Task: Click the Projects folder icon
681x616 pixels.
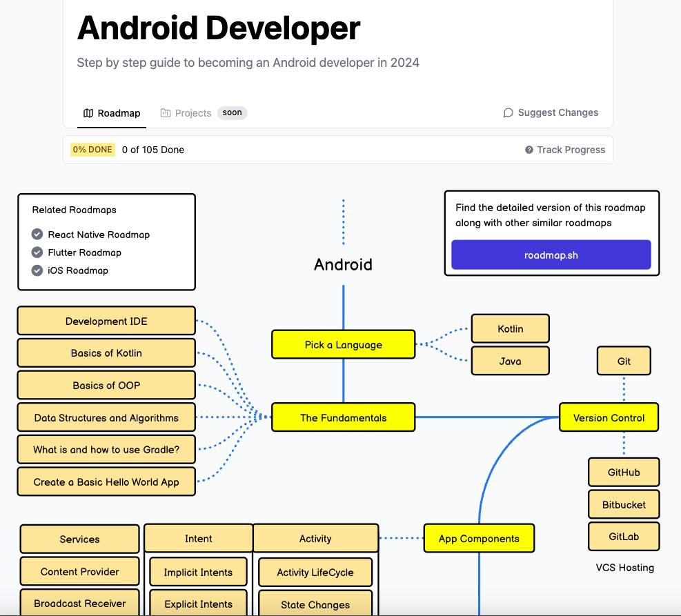Action: coord(165,113)
